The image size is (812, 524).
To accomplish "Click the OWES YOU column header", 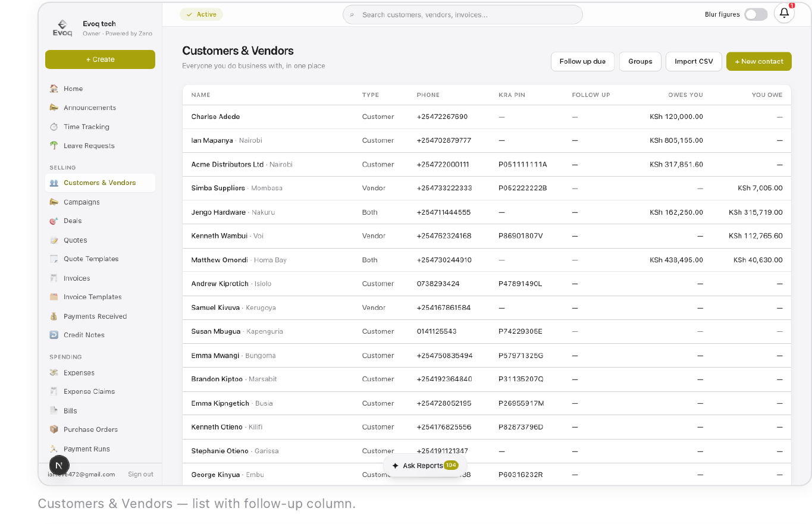I will (x=685, y=95).
